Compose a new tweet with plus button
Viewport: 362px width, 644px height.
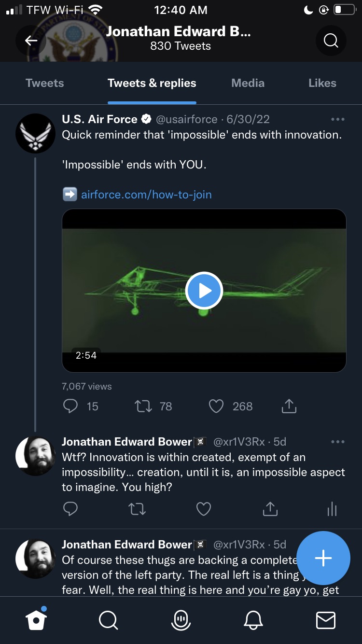[x=323, y=558]
